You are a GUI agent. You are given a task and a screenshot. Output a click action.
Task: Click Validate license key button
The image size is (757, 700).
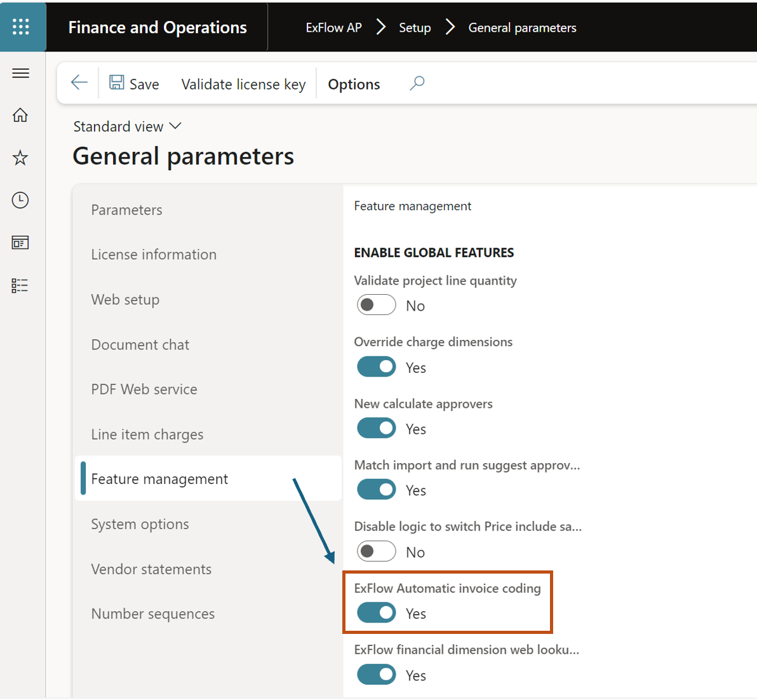(x=243, y=84)
